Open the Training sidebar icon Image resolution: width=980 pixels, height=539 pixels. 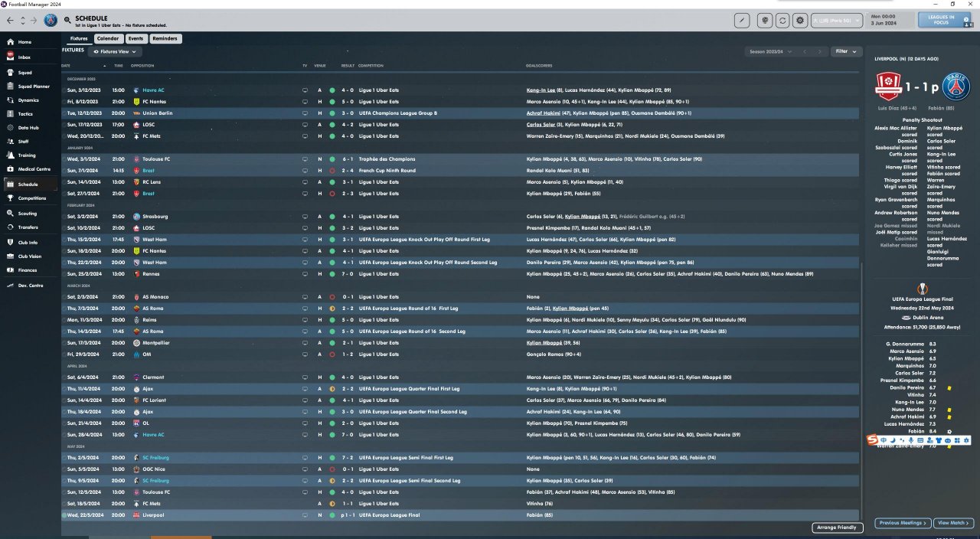[x=10, y=155]
